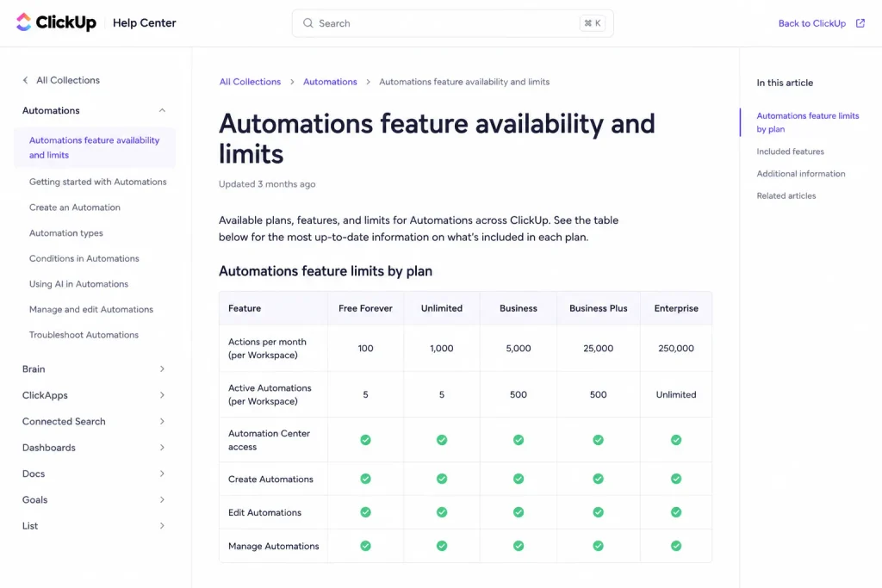Expand the Brain collection chevron
This screenshot has height=588, width=882.
click(x=162, y=368)
